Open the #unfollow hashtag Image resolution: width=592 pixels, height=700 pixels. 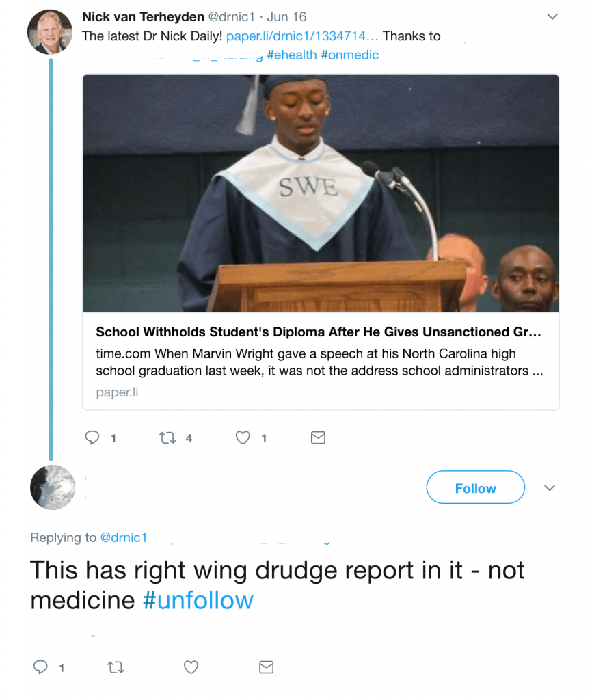(x=198, y=600)
